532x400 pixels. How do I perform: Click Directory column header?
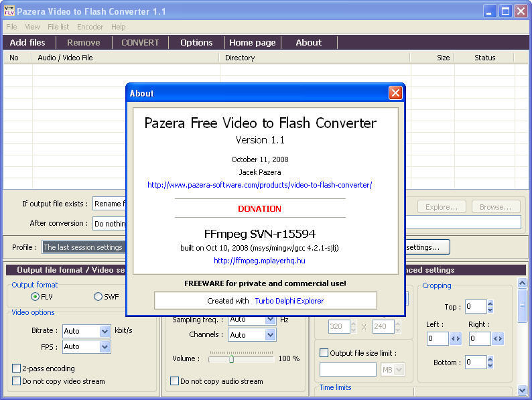pos(315,58)
